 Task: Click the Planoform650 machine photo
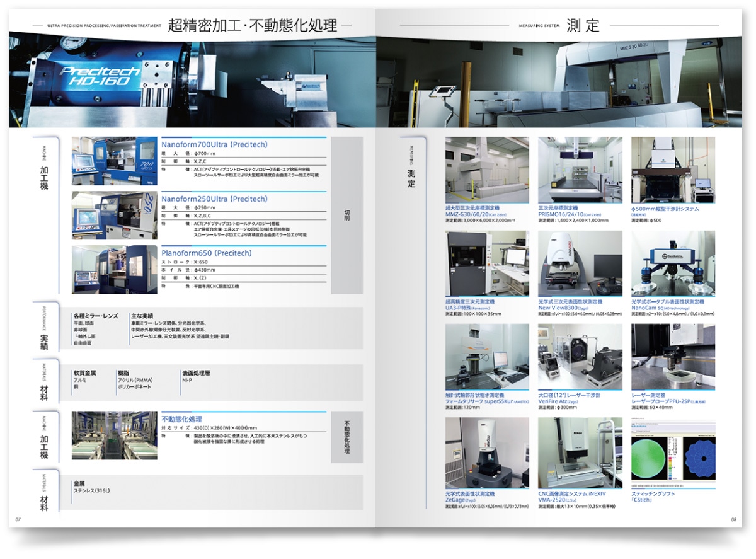[x=115, y=269]
